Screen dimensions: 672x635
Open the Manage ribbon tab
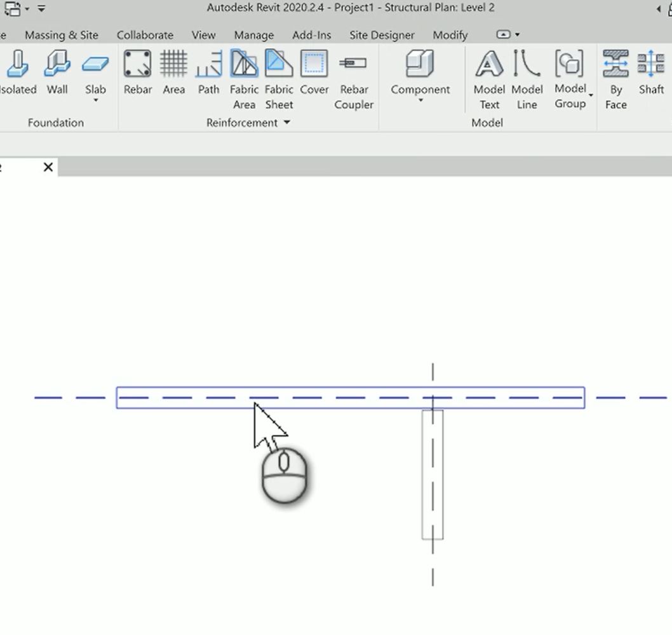click(x=253, y=35)
